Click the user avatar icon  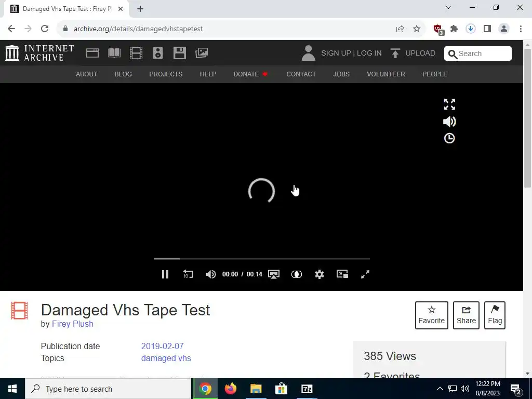[x=308, y=54]
